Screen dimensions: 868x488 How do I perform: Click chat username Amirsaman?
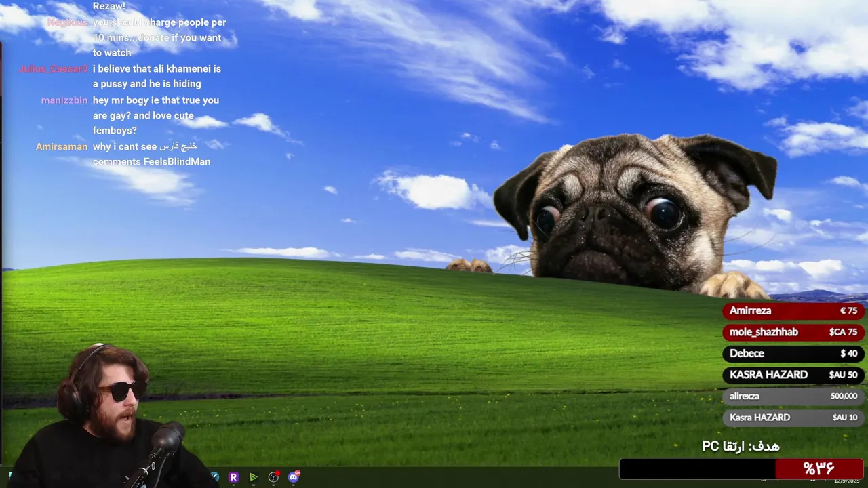[x=62, y=146]
